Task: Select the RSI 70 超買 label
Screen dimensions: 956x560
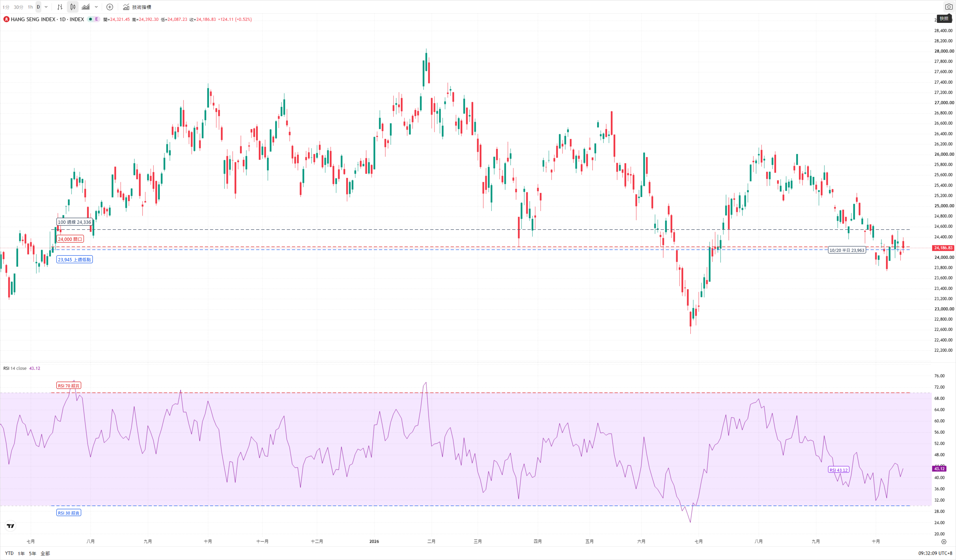Action: (69, 386)
